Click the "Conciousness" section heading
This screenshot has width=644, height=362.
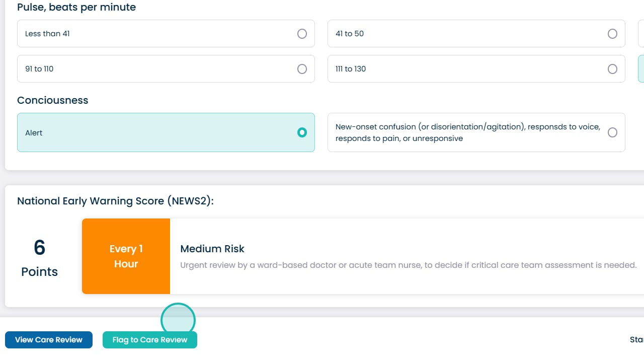[53, 100]
